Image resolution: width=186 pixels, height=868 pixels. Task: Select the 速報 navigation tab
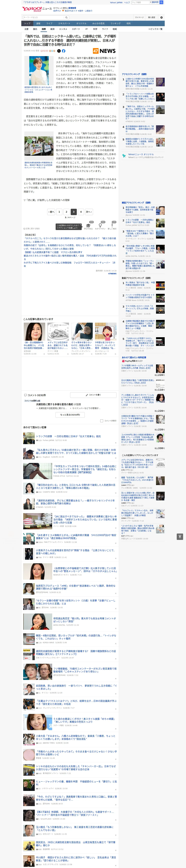pyautogui.click(x=38, y=24)
